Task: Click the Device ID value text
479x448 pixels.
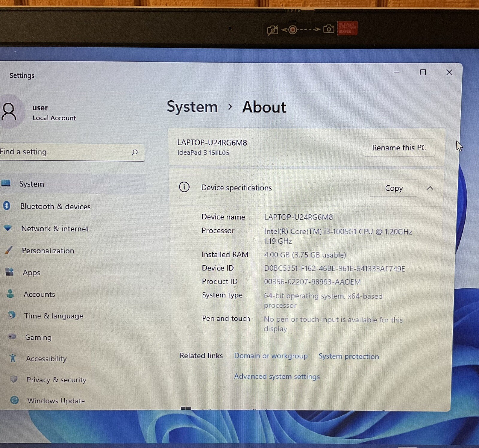Action: pos(334,269)
